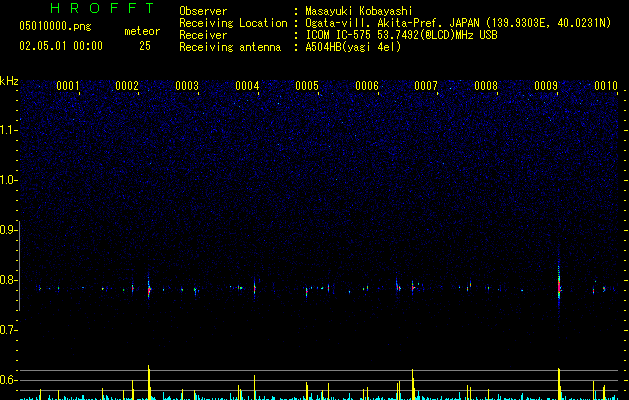
Task: Click the date stamp 02.05.01 00:00
Action: point(61,46)
